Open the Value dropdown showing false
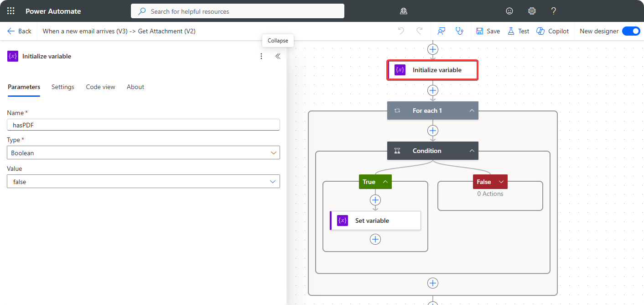 tap(143, 182)
